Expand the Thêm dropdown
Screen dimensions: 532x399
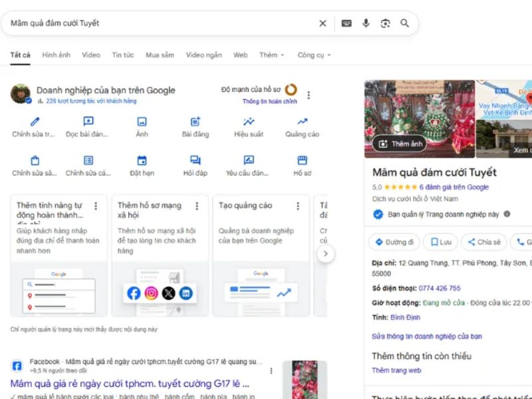(x=272, y=55)
